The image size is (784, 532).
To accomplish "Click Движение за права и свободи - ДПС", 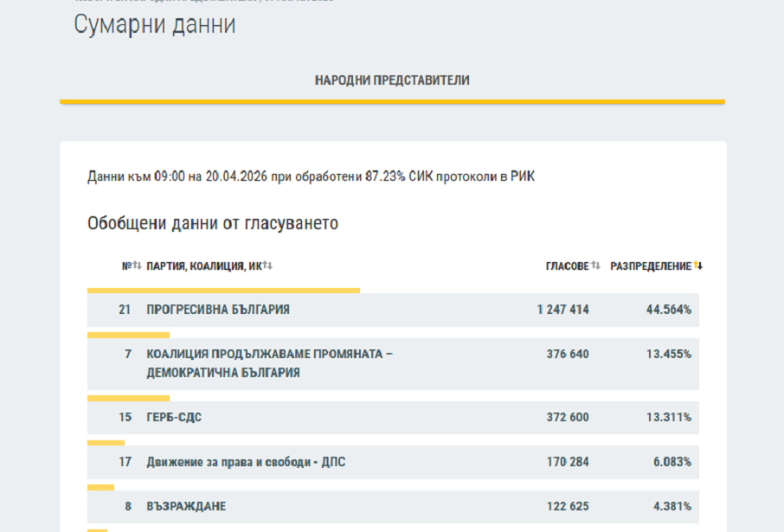I will (246, 462).
